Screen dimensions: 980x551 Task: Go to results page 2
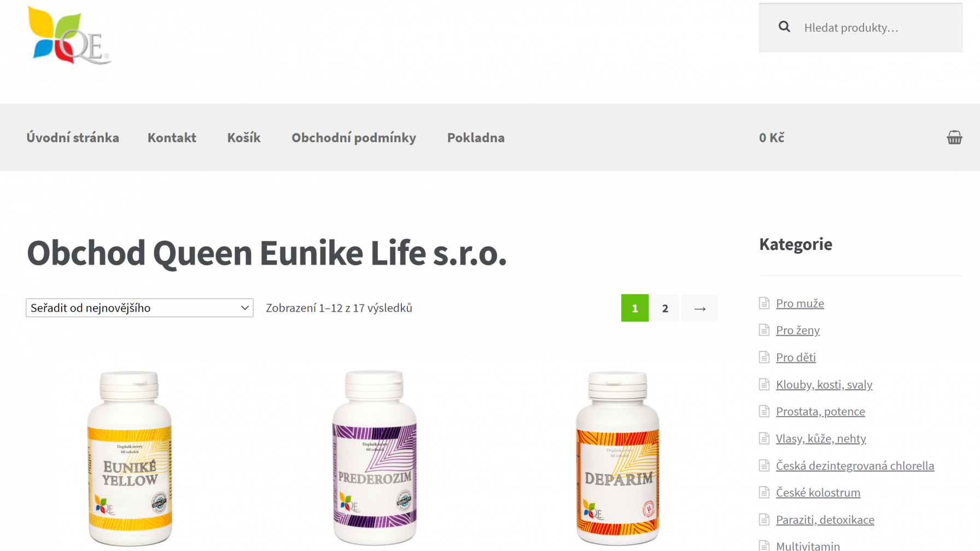(665, 308)
